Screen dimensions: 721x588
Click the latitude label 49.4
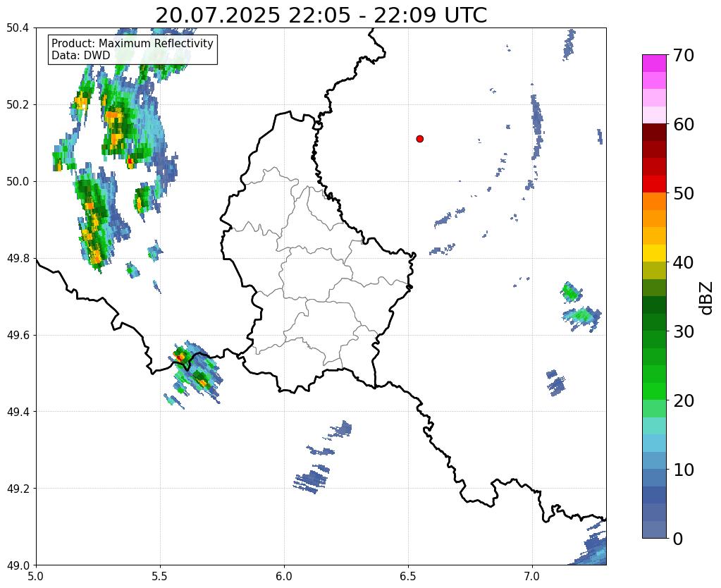[x=18, y=412]
